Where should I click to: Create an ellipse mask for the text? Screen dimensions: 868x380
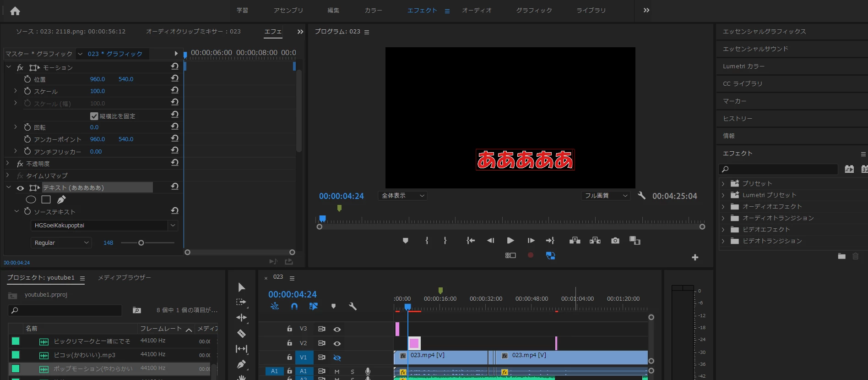[31, 199]
